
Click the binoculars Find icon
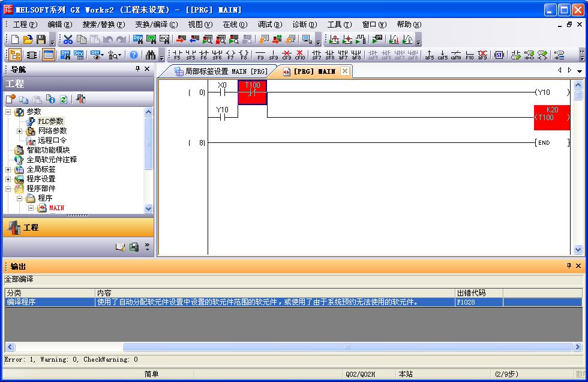tap(150, 55)
